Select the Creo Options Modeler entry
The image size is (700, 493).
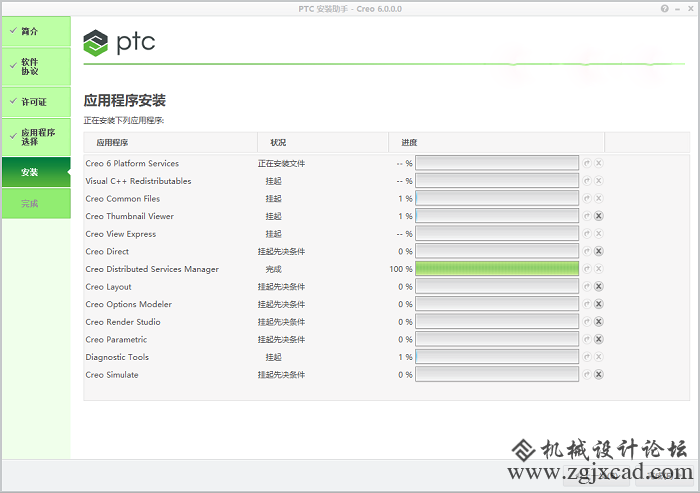[x=129, y=304]
